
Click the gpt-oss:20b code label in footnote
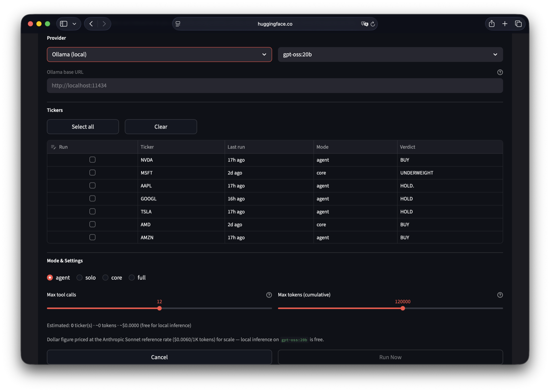click(x=294, y=340)
